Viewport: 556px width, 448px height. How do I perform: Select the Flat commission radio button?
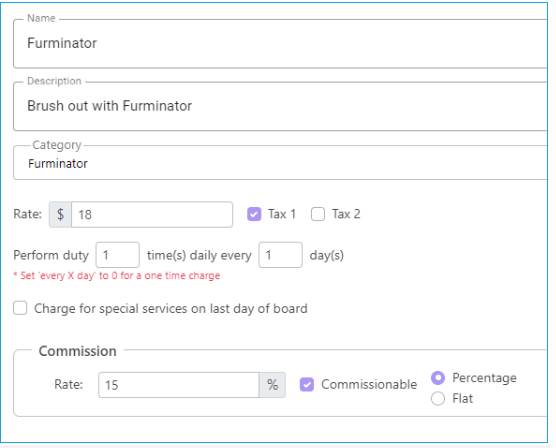[x=438, y=398]
